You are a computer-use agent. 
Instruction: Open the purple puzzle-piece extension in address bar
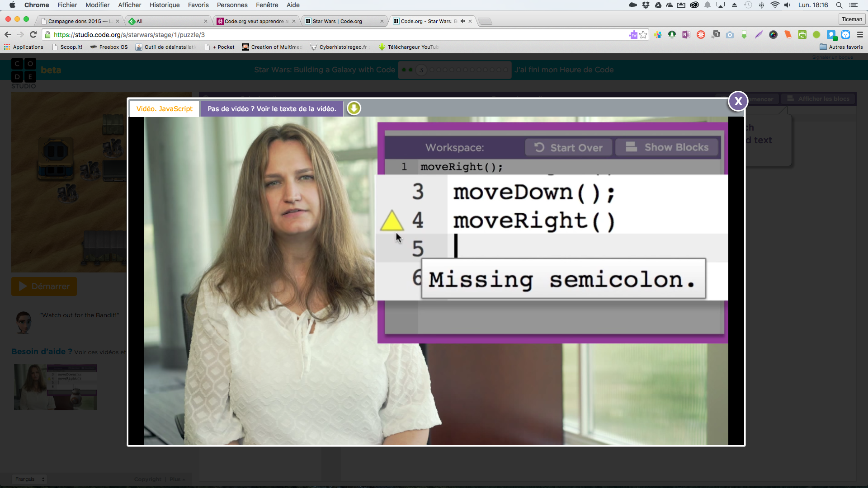tap(633, 35)
